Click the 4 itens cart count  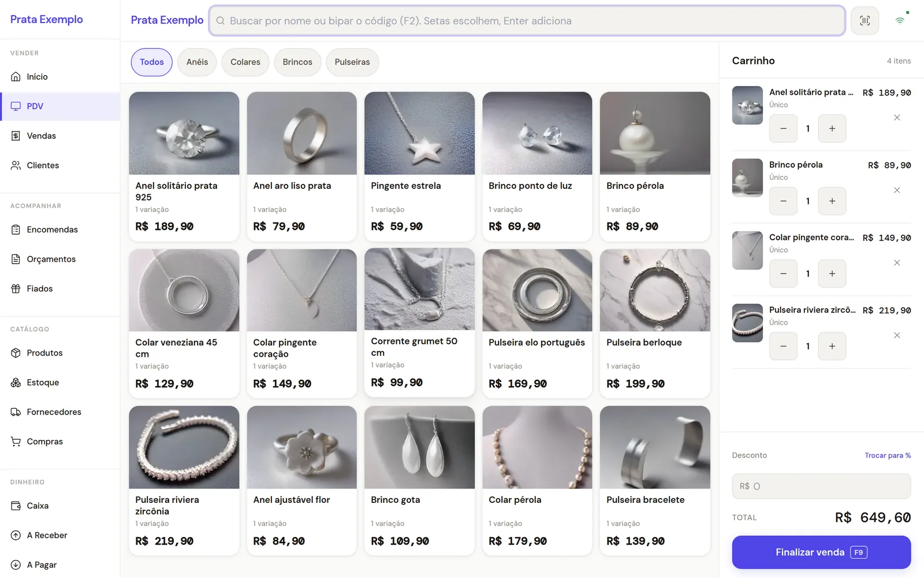point(899,61)
